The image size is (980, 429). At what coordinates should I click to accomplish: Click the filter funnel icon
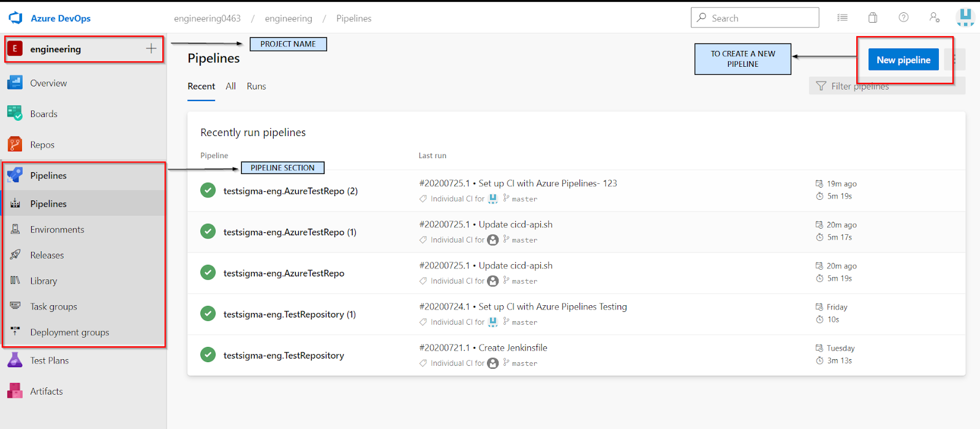click(821, 86)
